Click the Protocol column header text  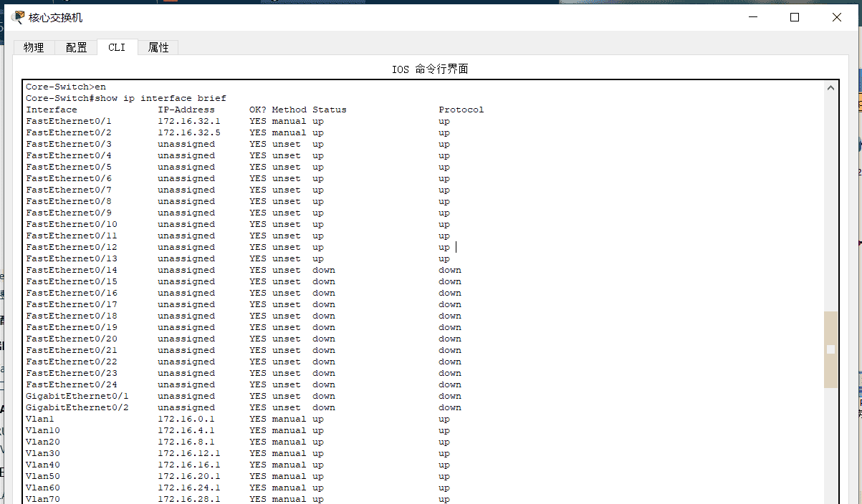click(461, 110)
